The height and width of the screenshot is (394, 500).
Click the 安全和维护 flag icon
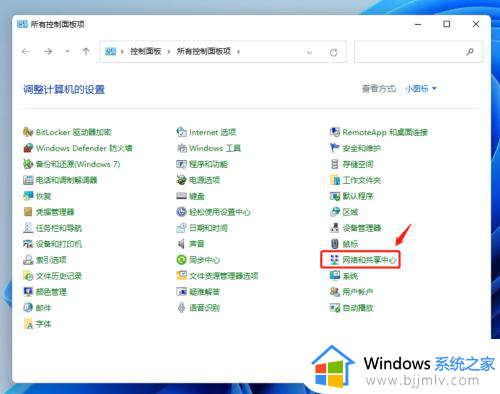coord(335,148)
